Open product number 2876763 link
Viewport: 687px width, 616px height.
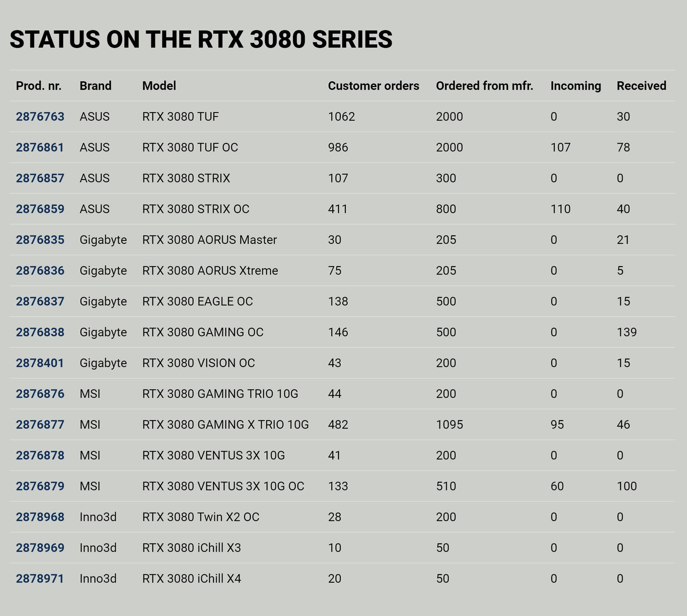pyautogui.click(x=40, y=117)
